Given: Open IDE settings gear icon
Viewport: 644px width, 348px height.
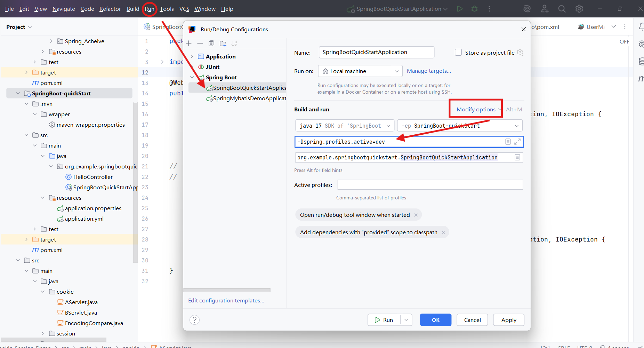Looking at the screenshot, I should tap(579, 9).
